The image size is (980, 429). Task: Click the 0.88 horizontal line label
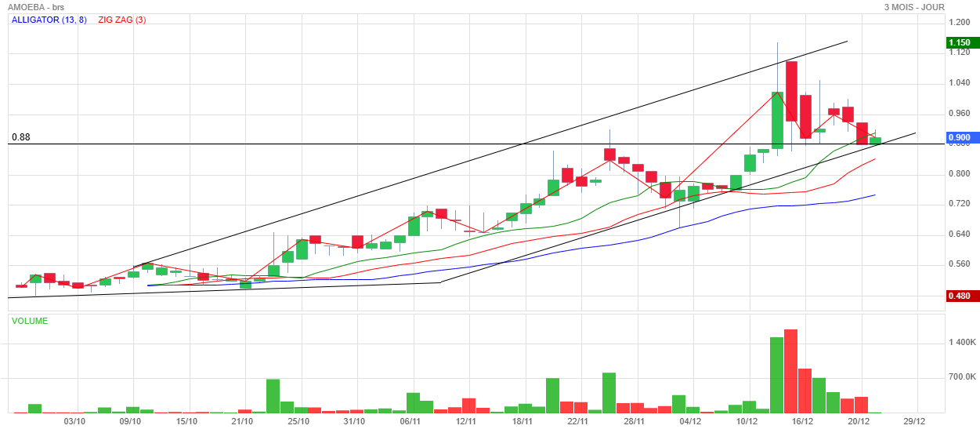[x=20, y=137]
